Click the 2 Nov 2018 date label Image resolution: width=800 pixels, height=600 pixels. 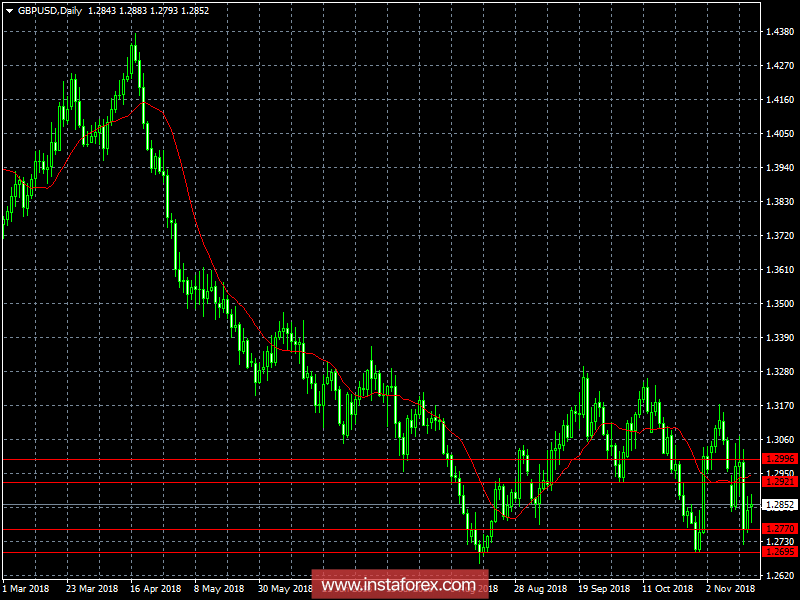pyautogui.click(x=731, y=588)
